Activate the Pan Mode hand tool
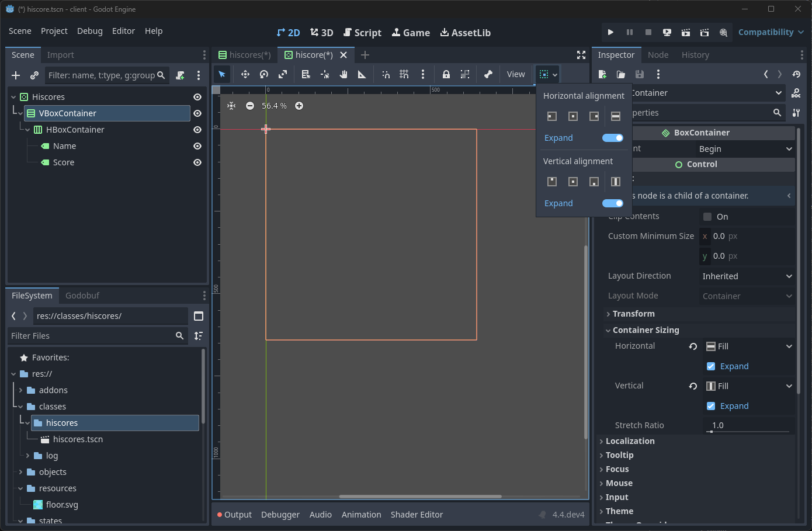The height and width of the screenshot is (531, 812). 343,74
